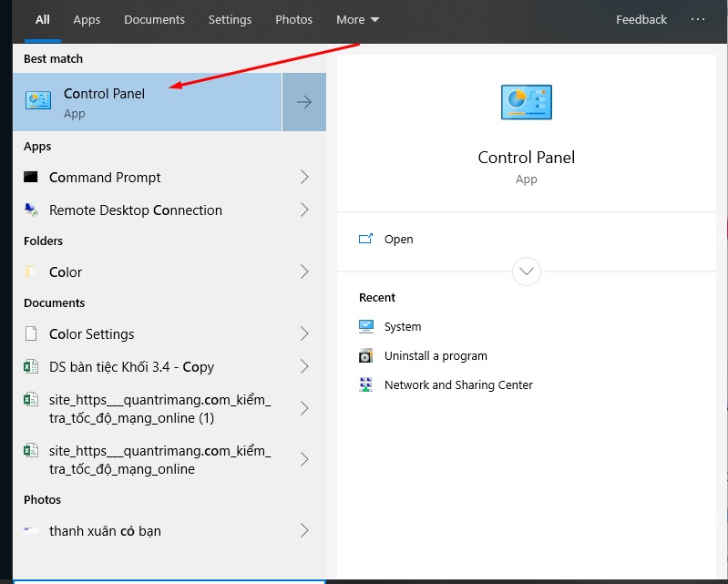Switch to the Documents tab

[154, 19]
